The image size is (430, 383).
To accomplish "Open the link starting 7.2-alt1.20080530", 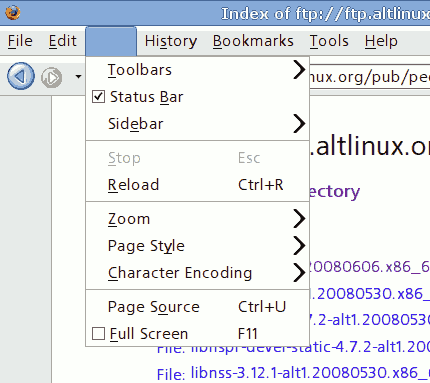I will coord(369,320).
